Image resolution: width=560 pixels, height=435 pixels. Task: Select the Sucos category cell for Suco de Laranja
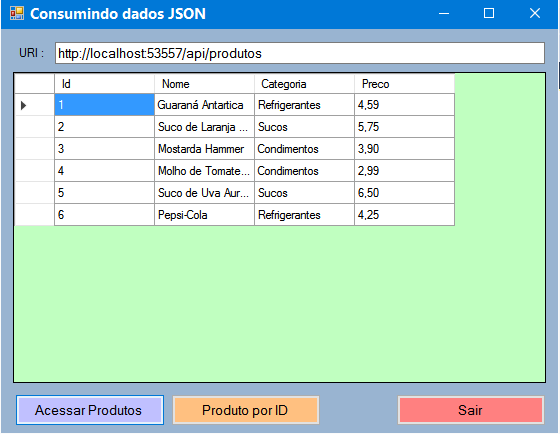click(304, 127)
